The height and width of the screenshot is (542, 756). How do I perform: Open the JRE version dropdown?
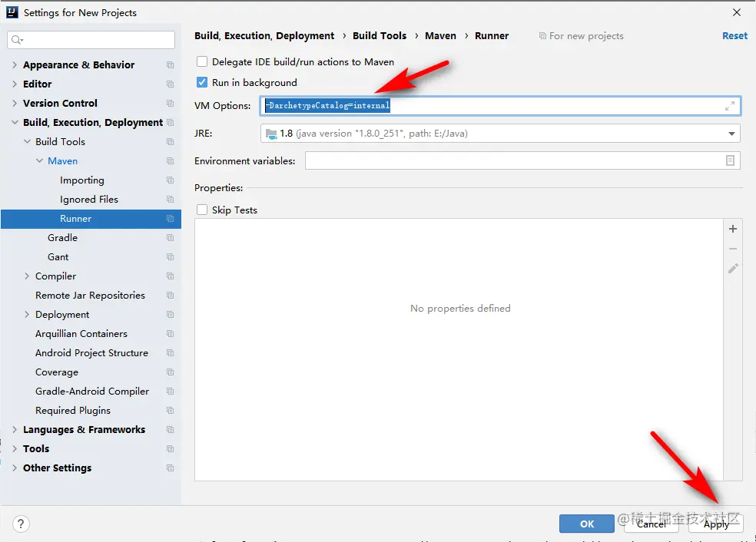point(731,134)
